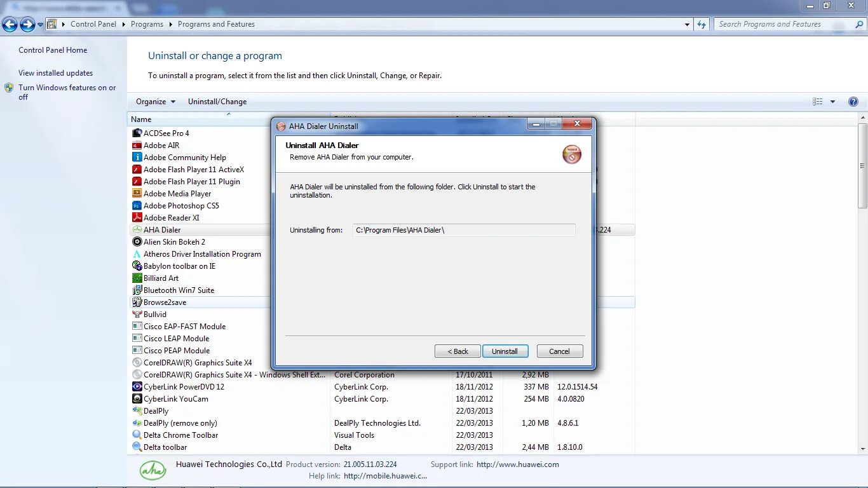Select Programs and Features in breadcrumb
This screenshot has width=868, height=488.
[216, 24]
